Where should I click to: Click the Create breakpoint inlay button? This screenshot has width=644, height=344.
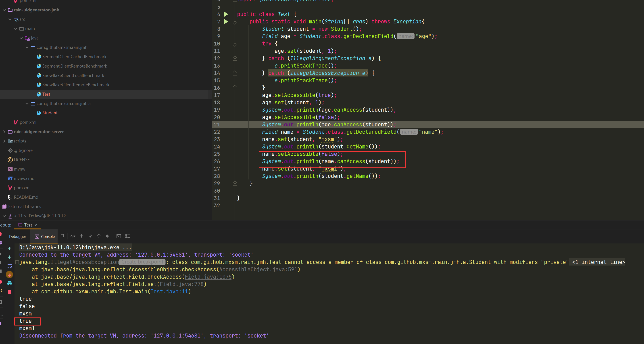pos(142,262)
